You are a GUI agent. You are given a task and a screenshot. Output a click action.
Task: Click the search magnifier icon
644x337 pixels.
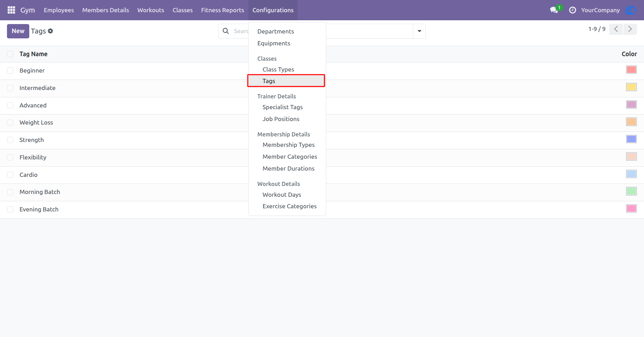226,31
